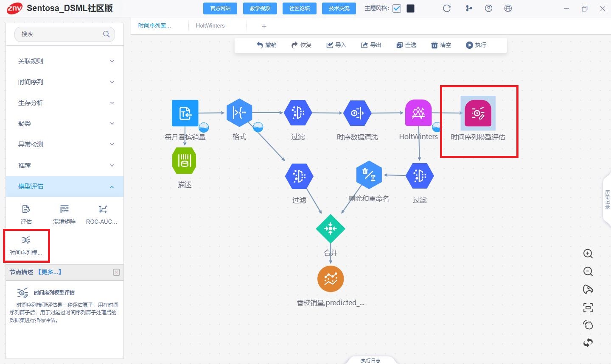Click the blue bubble on 每月香槟销量 node

click(x=204, y=127)
